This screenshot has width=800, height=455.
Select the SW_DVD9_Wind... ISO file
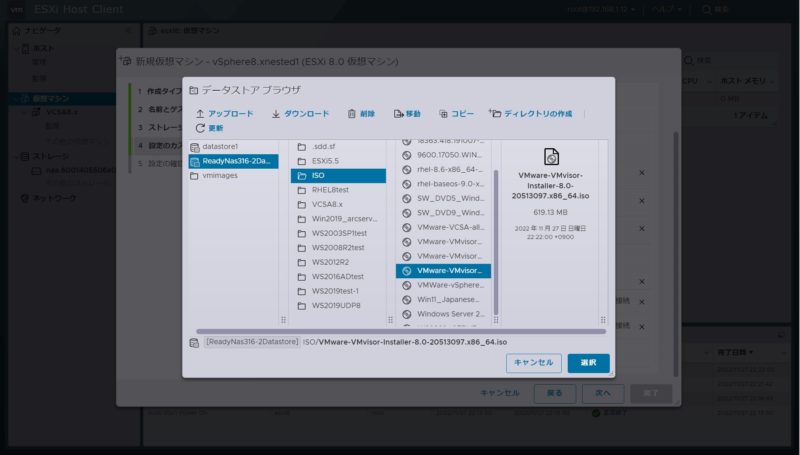click(443, 213)
